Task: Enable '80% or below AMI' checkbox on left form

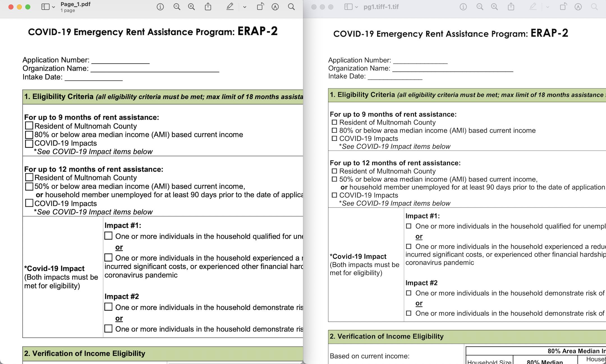Action: 29,134
